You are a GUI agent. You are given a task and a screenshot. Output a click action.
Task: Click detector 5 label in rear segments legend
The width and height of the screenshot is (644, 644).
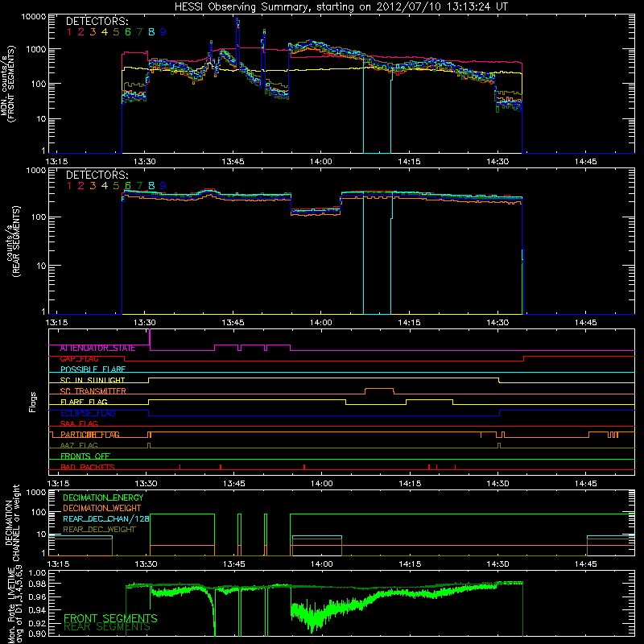pos(116,186)
